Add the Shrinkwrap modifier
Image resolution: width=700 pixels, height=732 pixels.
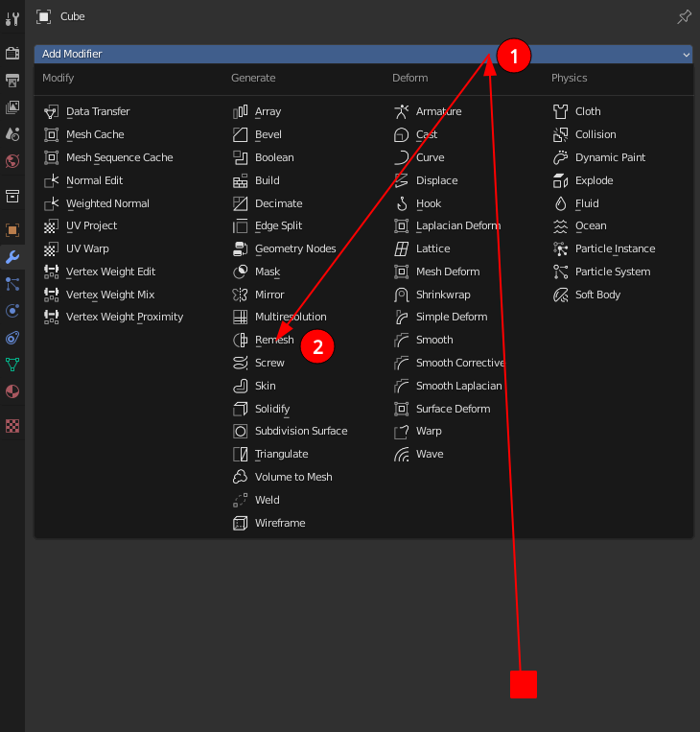pos(432,295)
